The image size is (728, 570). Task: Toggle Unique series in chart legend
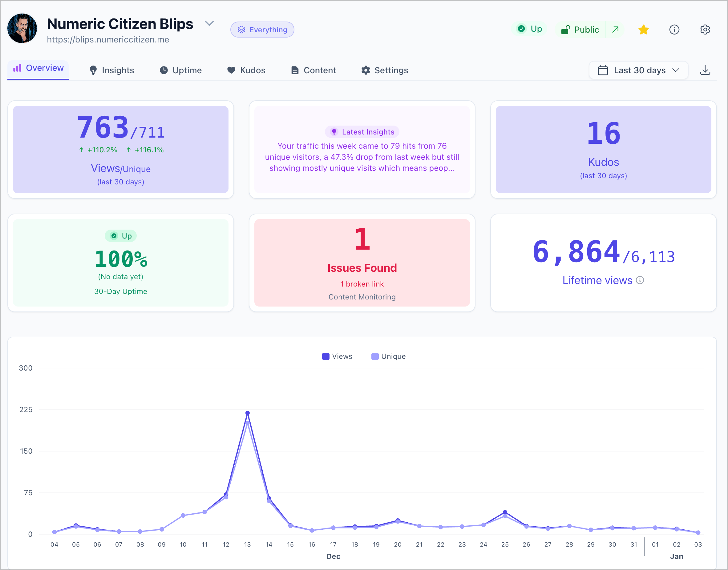pyautogui.click(x=388, y=356)
